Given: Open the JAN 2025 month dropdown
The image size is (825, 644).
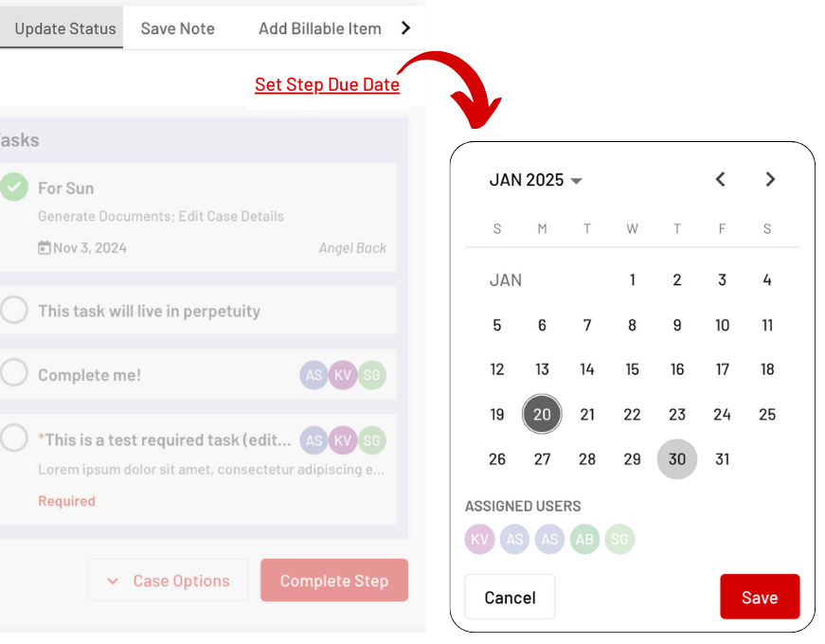Looking at the screenshot, I should coord(535,180).
